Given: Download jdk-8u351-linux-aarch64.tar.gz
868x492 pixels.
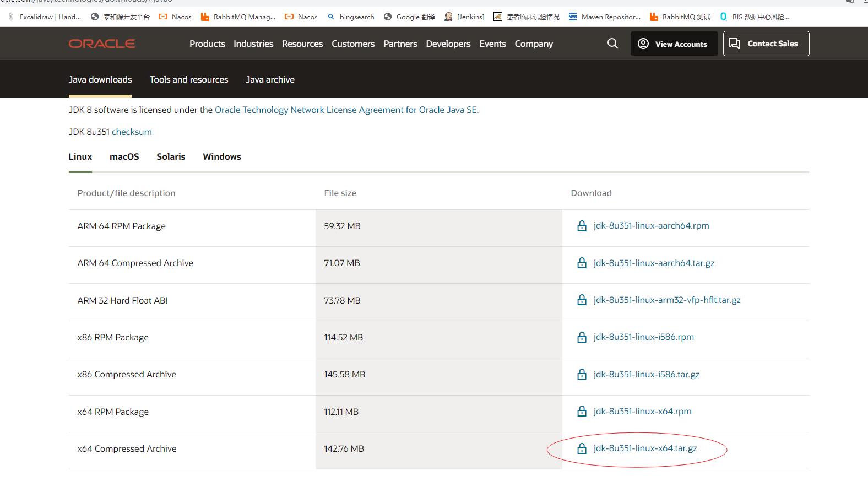Looking at the screenshot, I should click(x=654, y=263).
